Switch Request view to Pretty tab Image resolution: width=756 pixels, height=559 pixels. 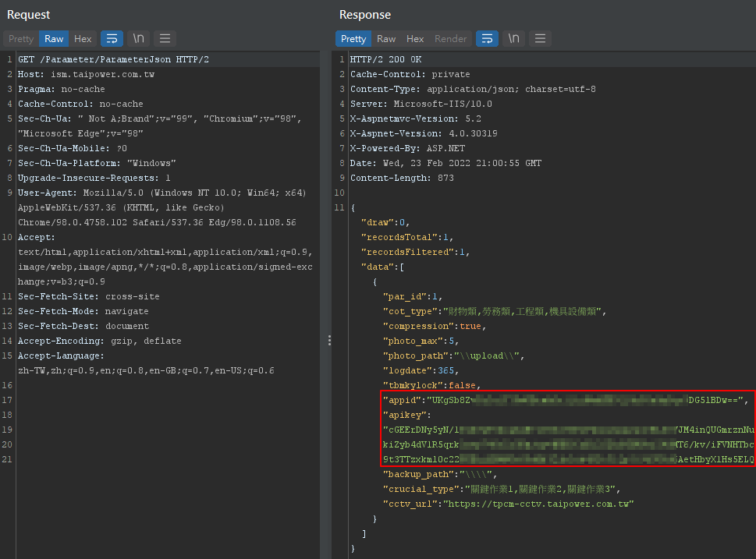click(x=21, y=38)
